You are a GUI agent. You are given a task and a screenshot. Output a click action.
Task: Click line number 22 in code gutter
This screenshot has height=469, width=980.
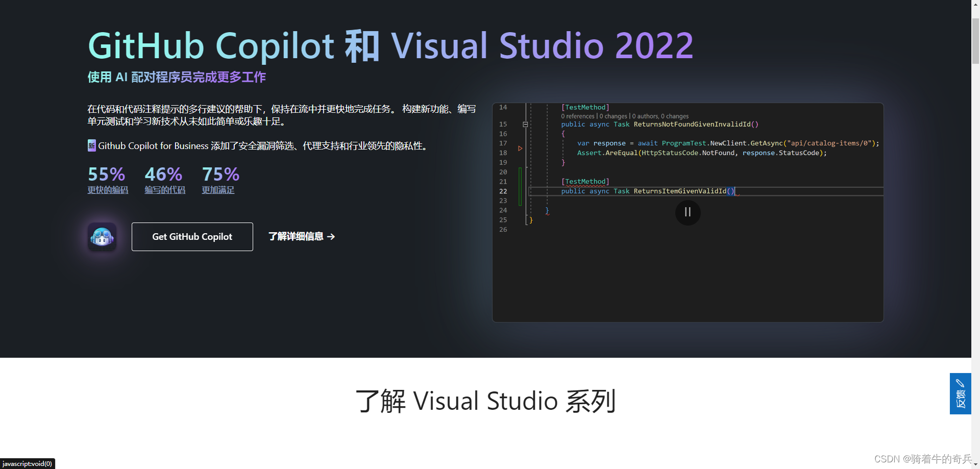click(x=503, y=191)
